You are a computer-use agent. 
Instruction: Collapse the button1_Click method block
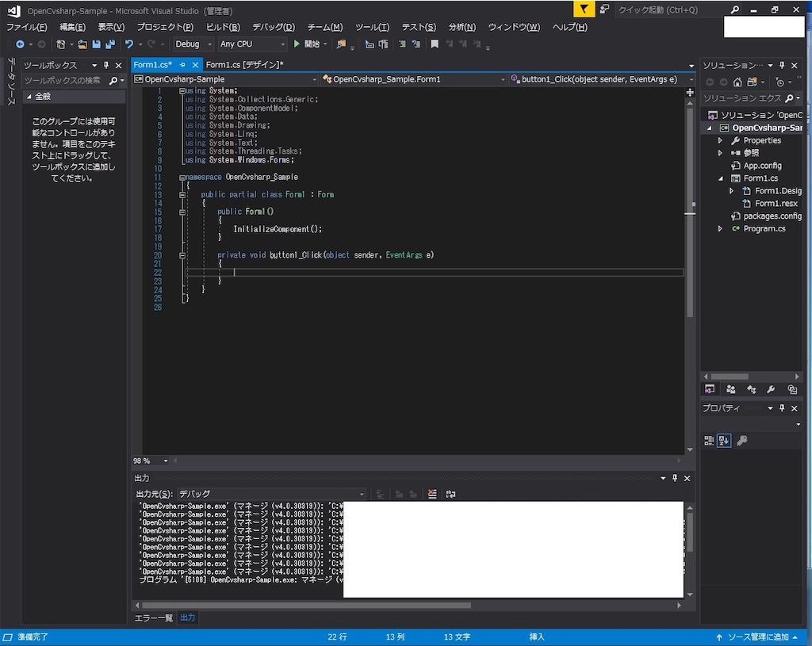tap(182, 255)
